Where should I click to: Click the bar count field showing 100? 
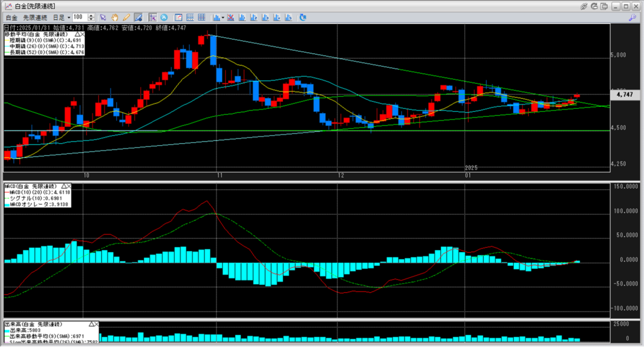80,17
